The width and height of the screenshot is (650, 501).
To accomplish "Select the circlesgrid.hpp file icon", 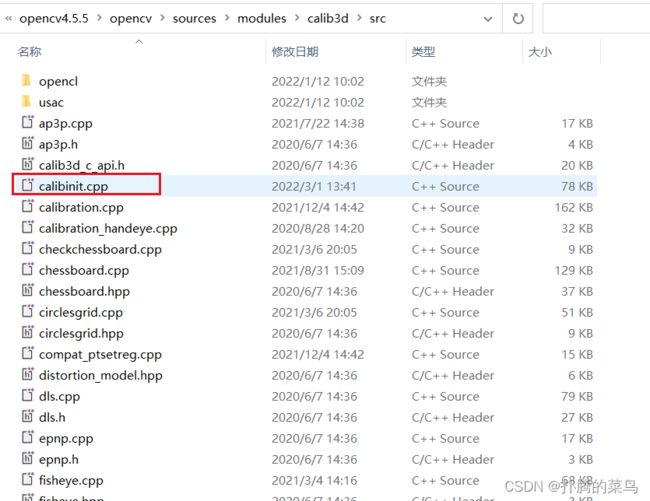I will pos(27,332).
